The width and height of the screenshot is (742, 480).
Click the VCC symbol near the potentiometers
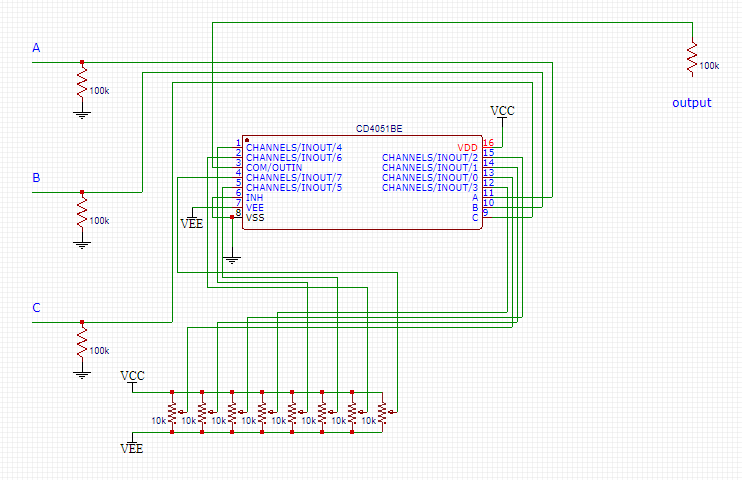coord(132,377)
